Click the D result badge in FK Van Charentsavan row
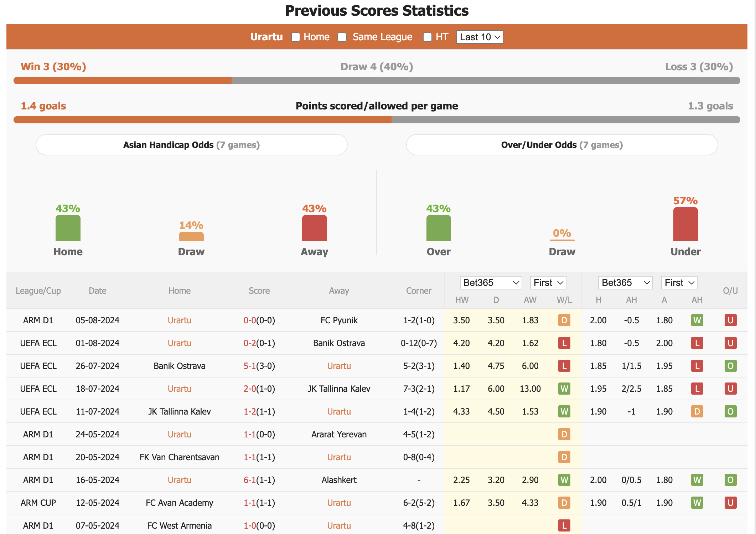This screenshot has height=534, width=756. click(x=564, y=457)
